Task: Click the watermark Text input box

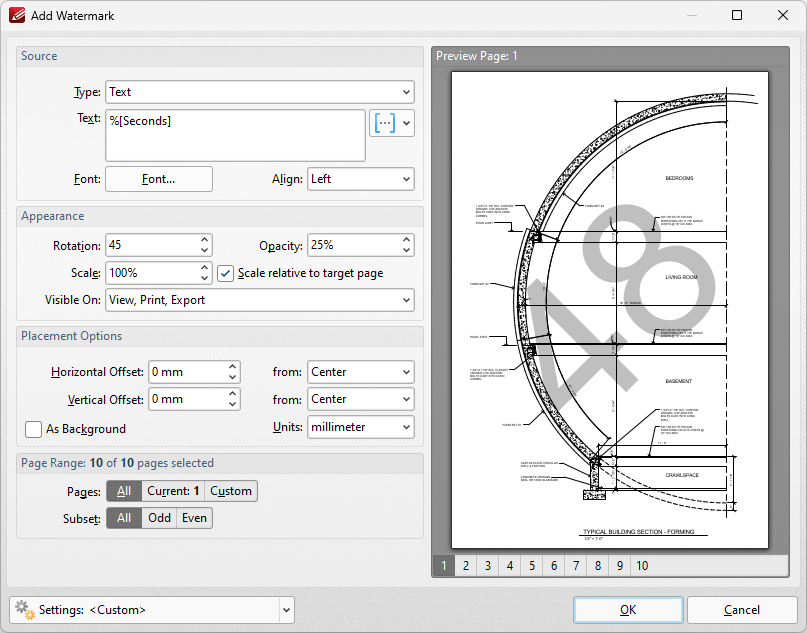Action: pyautogui.click(x=236, y=135)
